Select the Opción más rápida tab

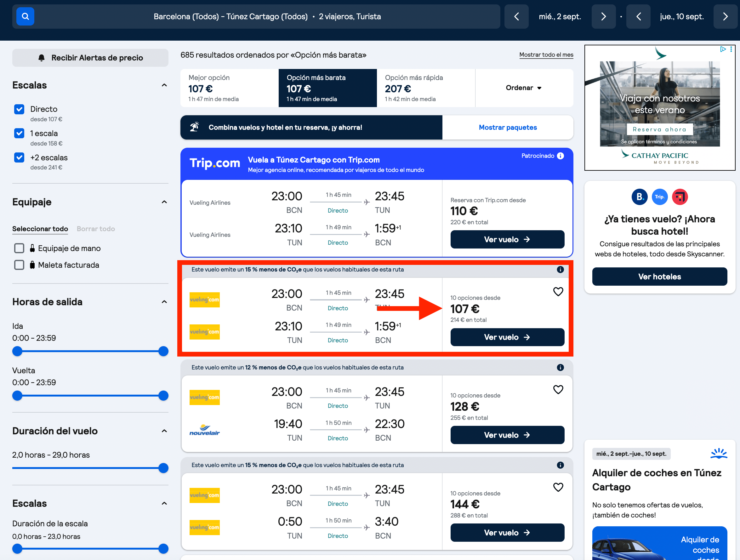426,88
